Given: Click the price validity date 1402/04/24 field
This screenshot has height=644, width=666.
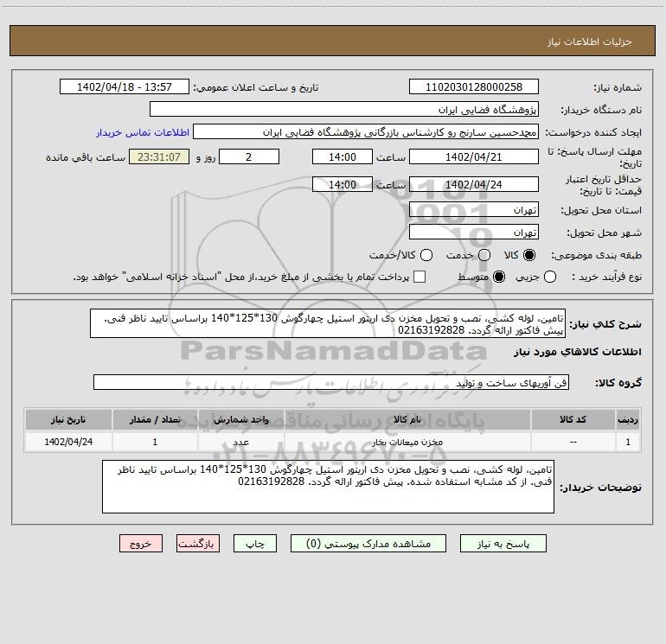Looking at the screenshot, I should 474,184.
